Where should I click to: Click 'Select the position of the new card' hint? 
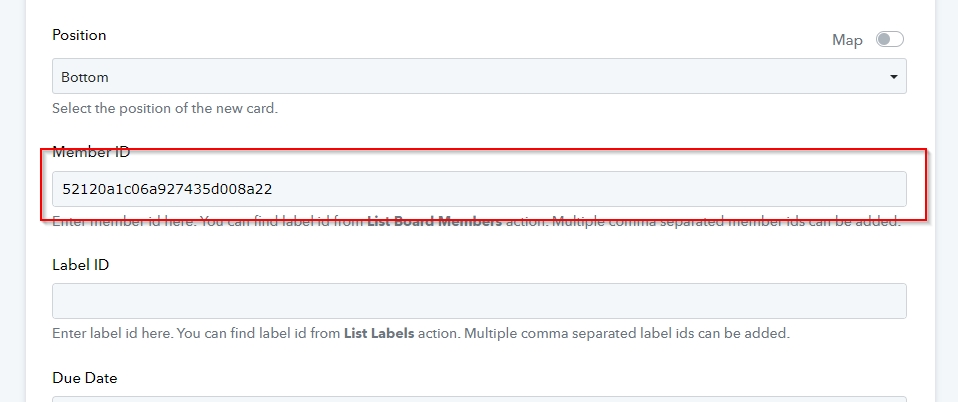click(165, 109)
